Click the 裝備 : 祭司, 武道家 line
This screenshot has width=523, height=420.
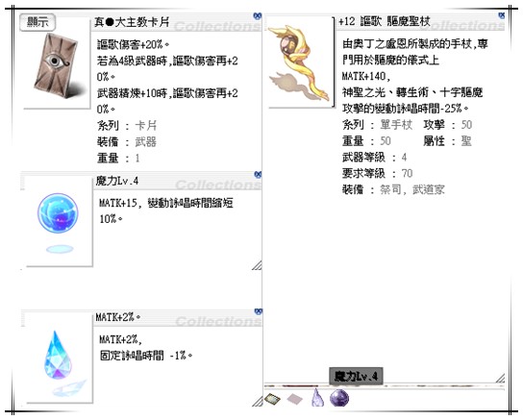point(393,189)
